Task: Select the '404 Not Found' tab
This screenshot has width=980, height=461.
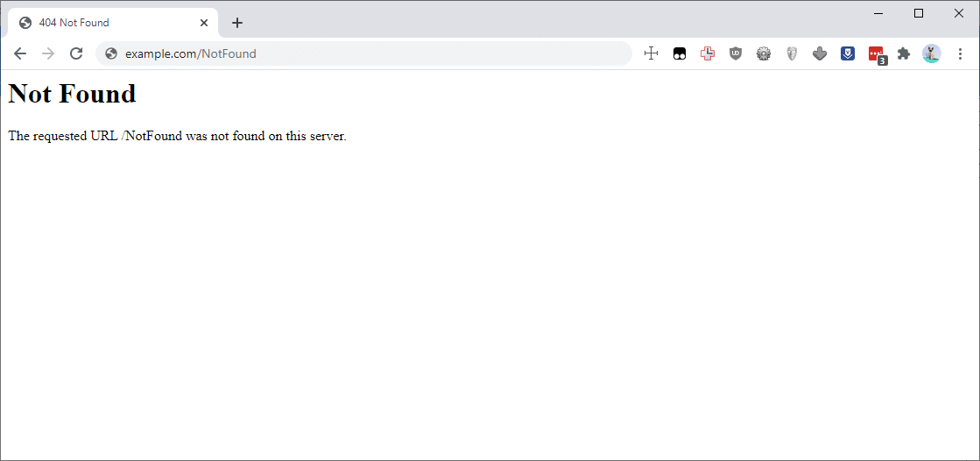Action: [112, 23]
